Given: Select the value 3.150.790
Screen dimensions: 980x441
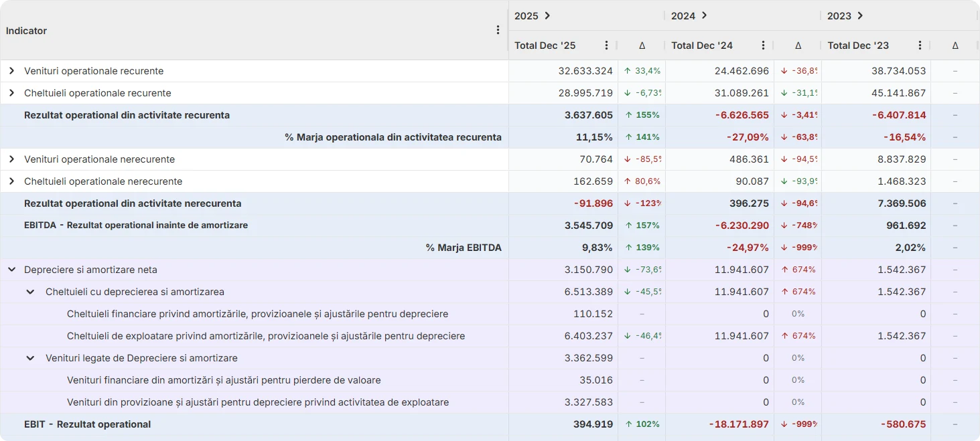Looking at the screenshot, I should pyautogui.click(x=589, y=270).
